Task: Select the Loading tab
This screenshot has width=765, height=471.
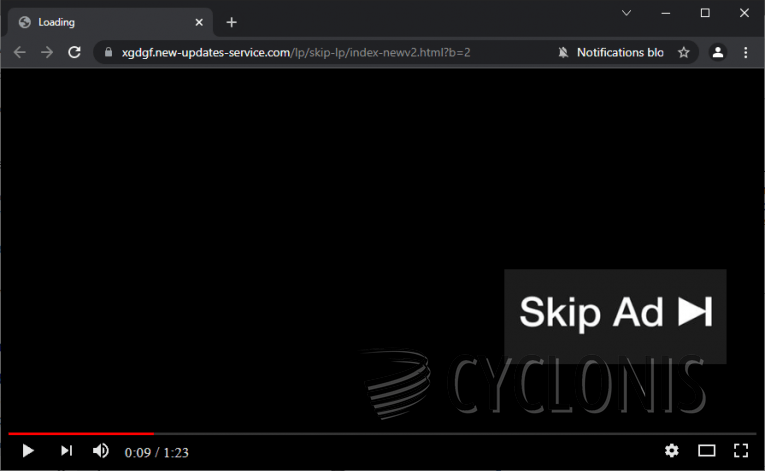Action: (x=100, y=22)
